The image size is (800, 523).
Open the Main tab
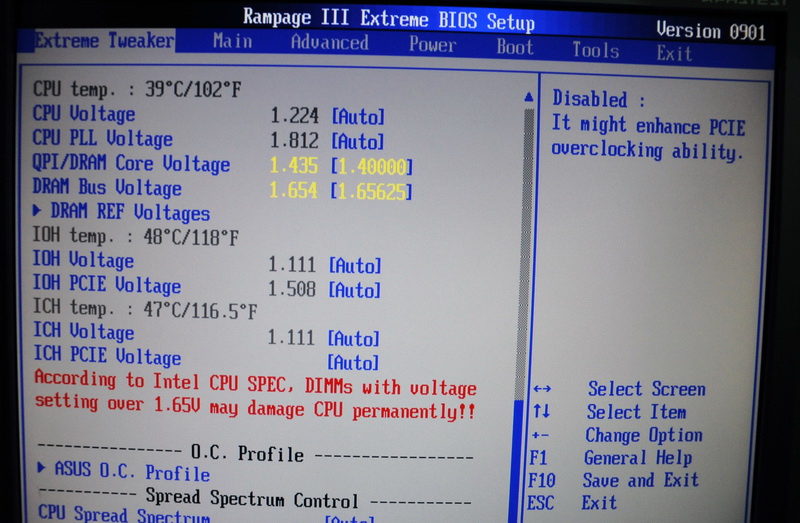tap(233, 41)
